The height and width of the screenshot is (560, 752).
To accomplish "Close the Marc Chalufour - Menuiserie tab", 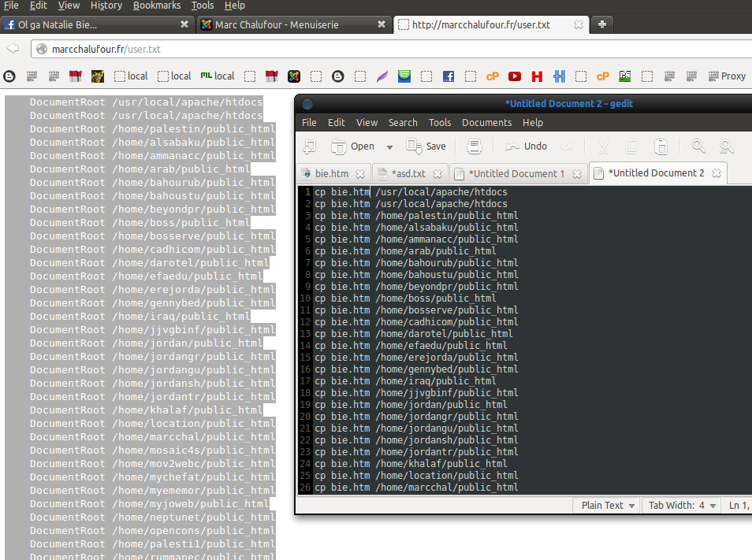I will click(382, 24).
